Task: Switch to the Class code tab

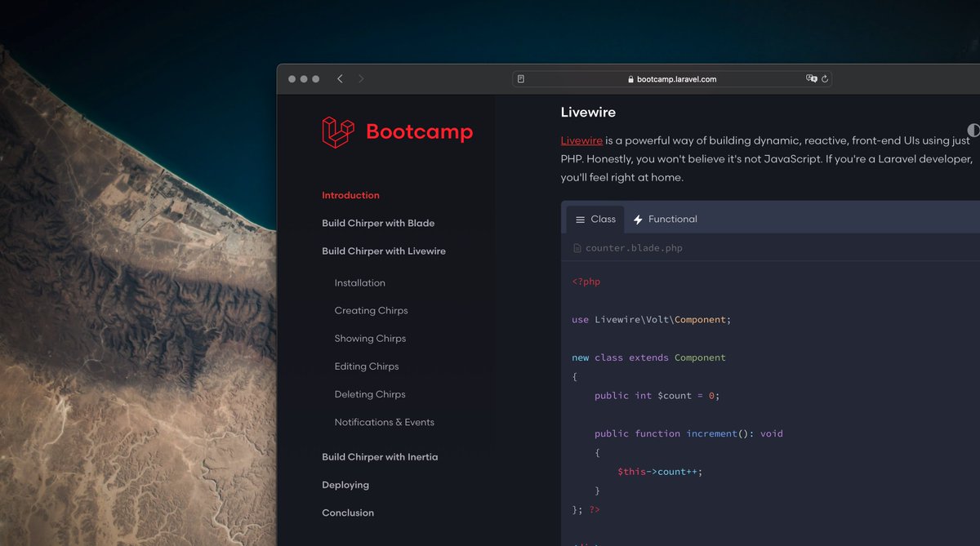Action: (595, 219)
